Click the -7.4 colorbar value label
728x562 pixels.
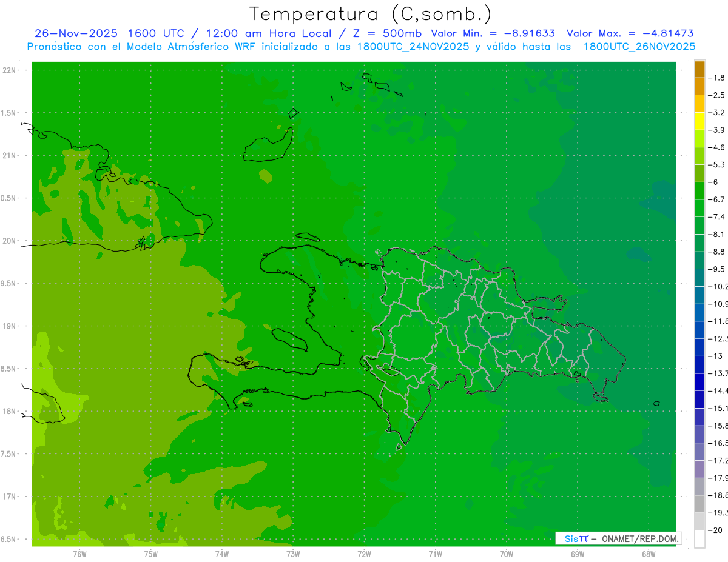(x=717, y=217)
